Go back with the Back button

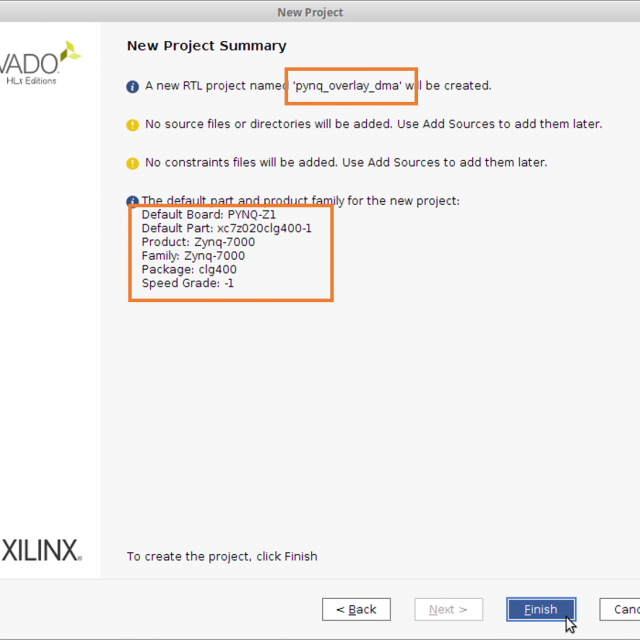(x=356, y=609)
